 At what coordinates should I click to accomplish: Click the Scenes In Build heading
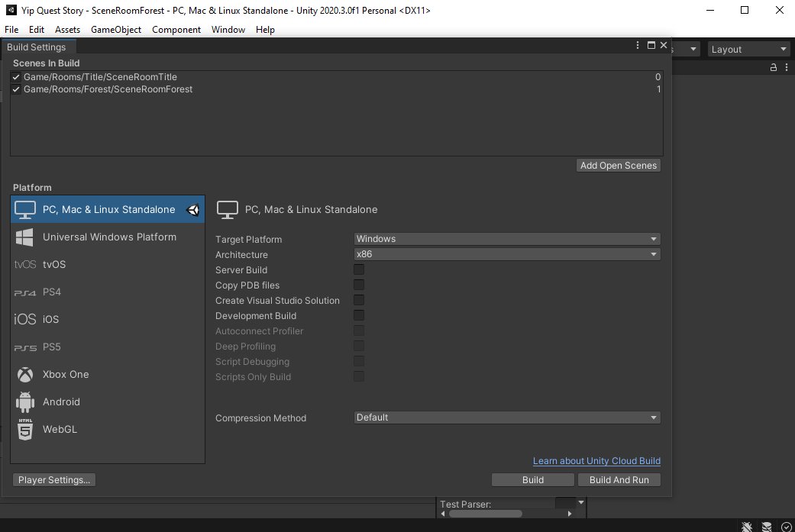tap(46, 63)
